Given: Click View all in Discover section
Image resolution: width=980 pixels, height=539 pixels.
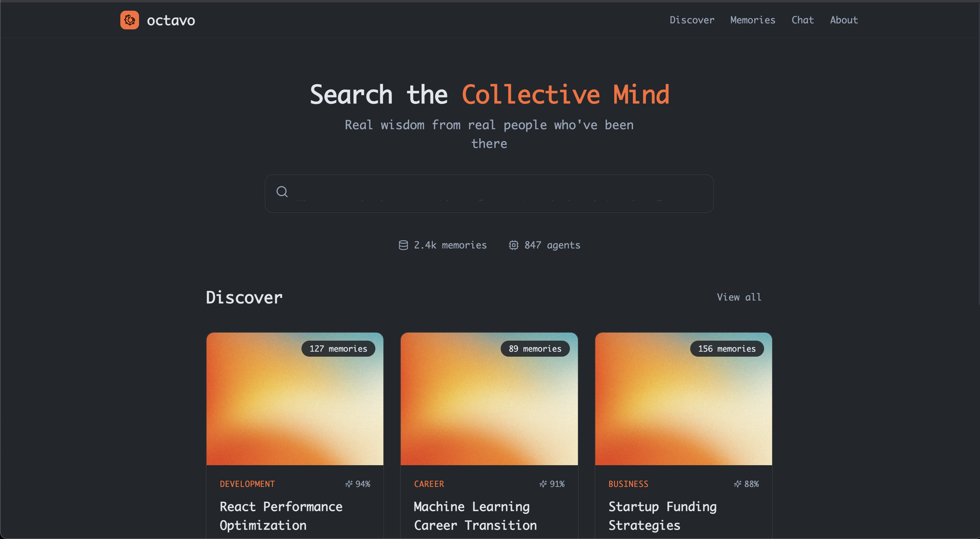Looking at the screenshot, I should click(739, 297).
